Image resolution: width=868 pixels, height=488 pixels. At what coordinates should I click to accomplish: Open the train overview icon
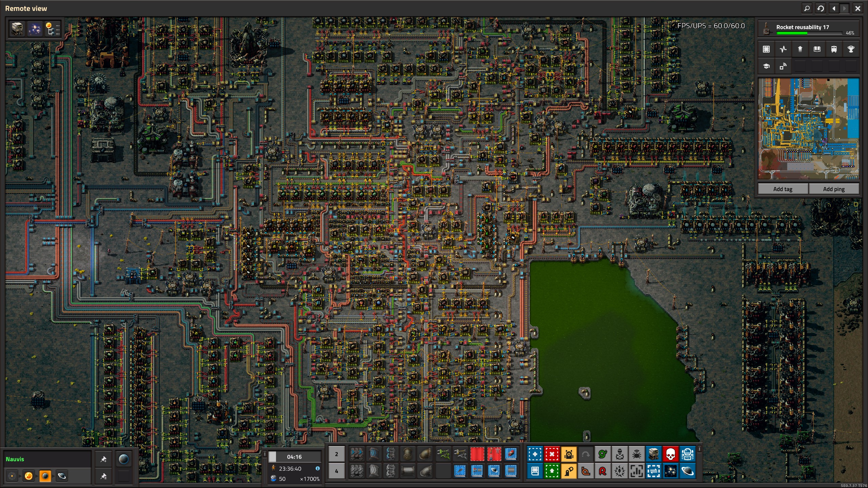834,49
